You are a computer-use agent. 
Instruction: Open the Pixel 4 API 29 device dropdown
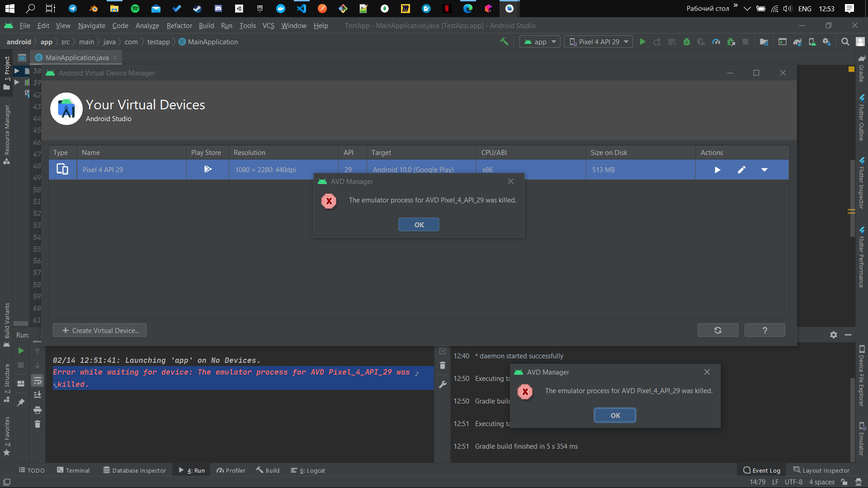[599, 42]
